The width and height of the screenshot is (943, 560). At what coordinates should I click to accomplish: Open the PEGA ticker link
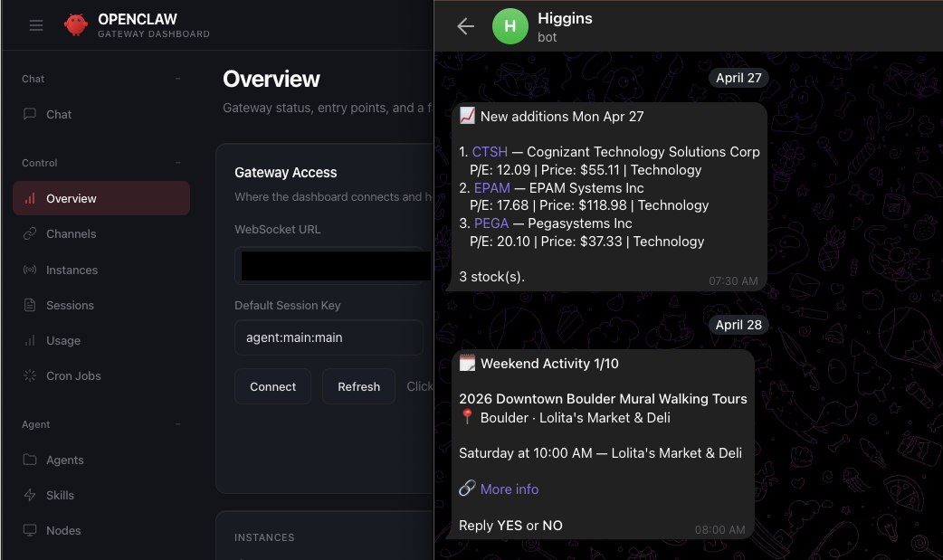click(491, 223)
